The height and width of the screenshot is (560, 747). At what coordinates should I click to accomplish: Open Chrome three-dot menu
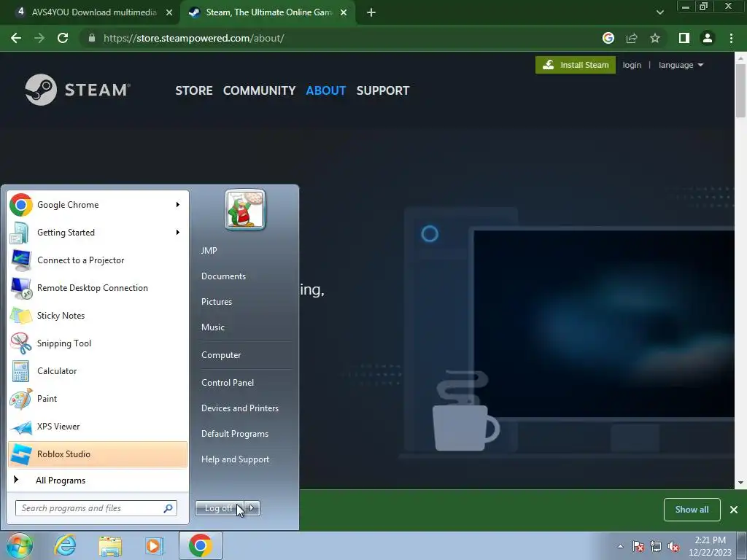[731, 38]
